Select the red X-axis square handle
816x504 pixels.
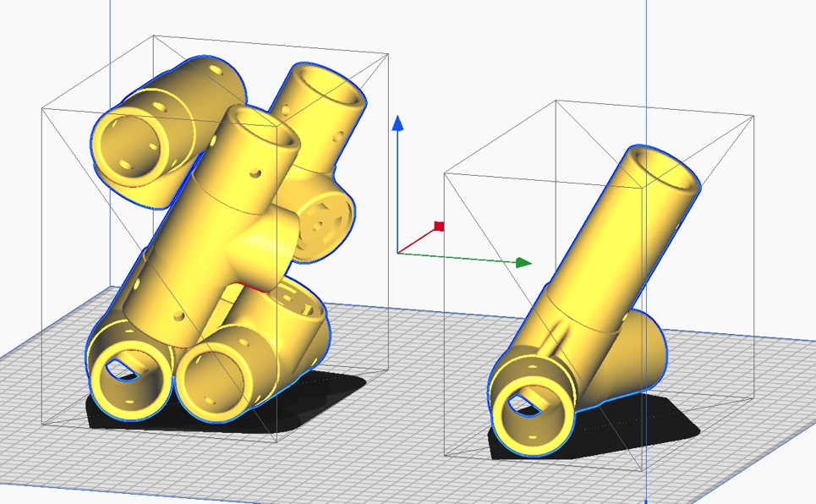point(439,226)
